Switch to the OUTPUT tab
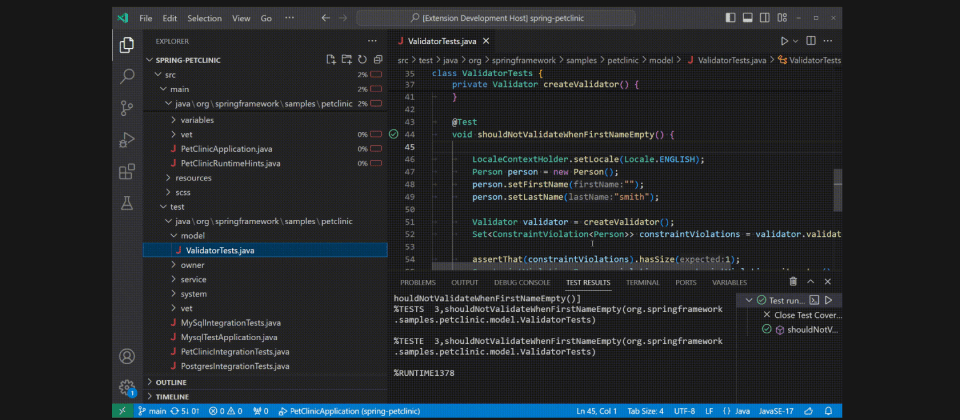The image size is (960, 420). 465,282
